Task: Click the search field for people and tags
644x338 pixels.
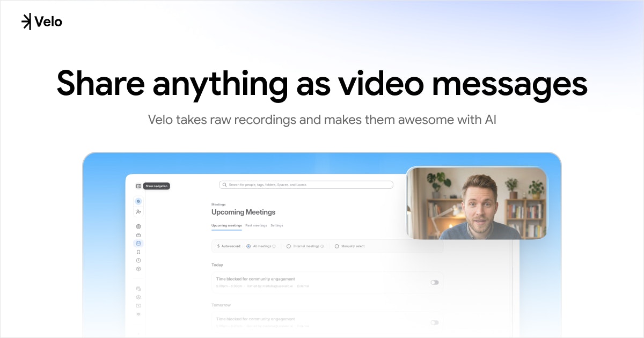Action: point(306,185)
